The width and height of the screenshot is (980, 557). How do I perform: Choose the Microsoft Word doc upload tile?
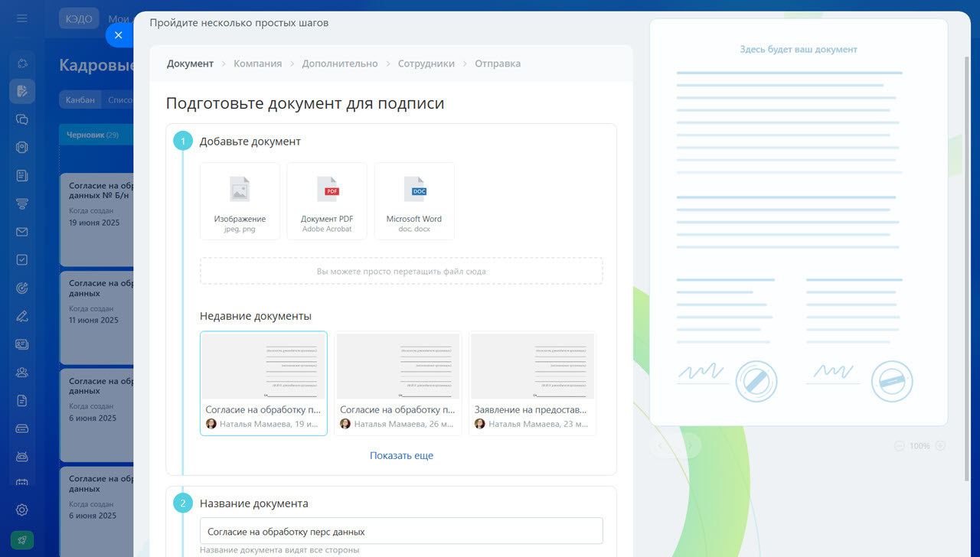point(414,201)
